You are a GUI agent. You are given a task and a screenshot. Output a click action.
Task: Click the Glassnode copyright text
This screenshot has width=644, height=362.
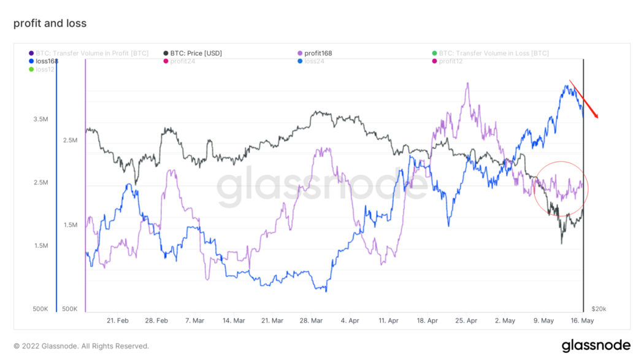point(81,346)
